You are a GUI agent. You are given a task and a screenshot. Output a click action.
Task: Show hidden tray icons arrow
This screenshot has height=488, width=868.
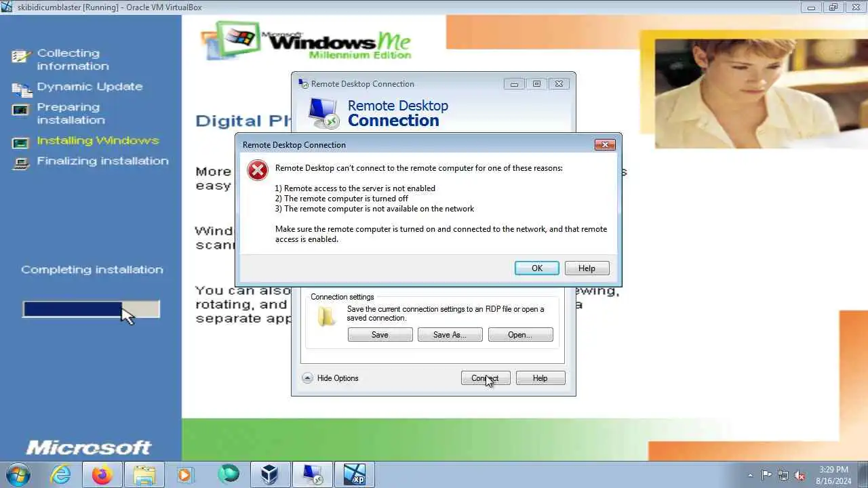750,475
